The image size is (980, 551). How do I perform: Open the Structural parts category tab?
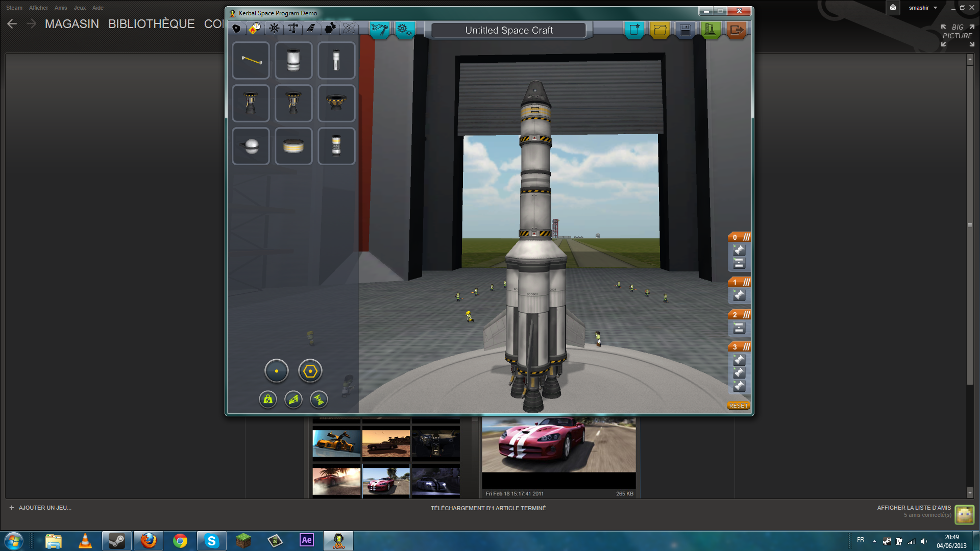click(x=293, y=29)
